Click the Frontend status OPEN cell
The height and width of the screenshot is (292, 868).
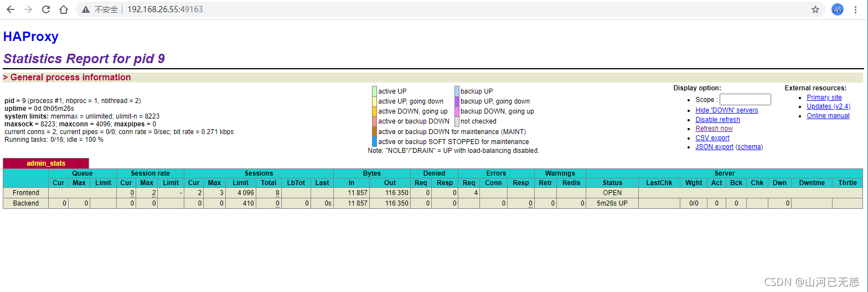click(x=612, y=193)
